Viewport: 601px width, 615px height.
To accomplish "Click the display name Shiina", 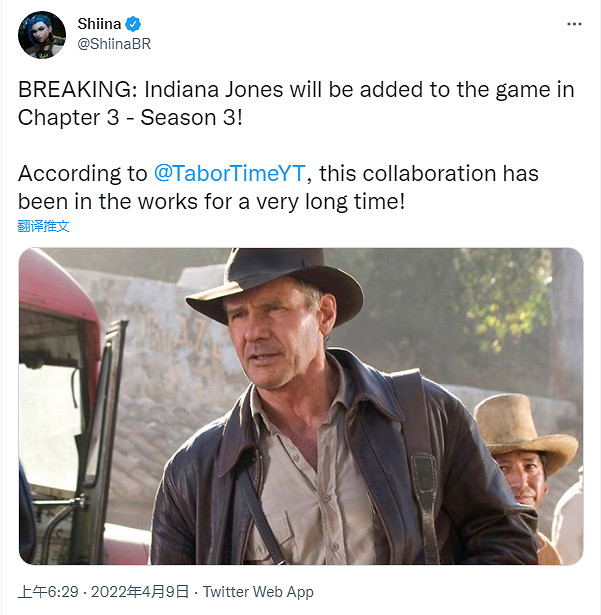I will [99, 24].
